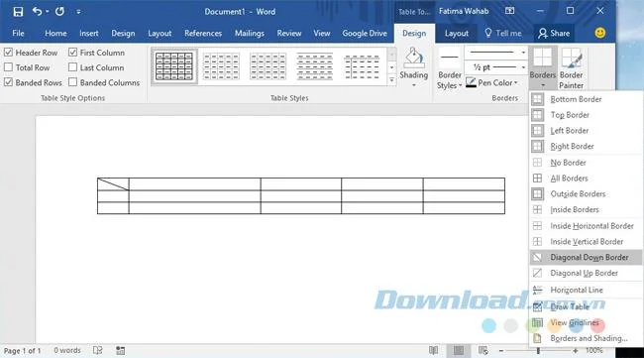Enable the Total Row checkbox

pyautogui.click(x=8, y=67)
